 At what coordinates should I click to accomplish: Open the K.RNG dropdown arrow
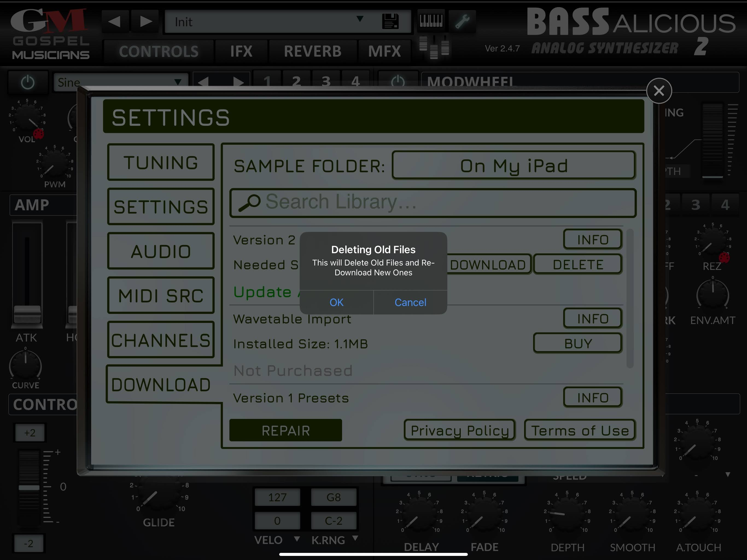tap(355, 538)
